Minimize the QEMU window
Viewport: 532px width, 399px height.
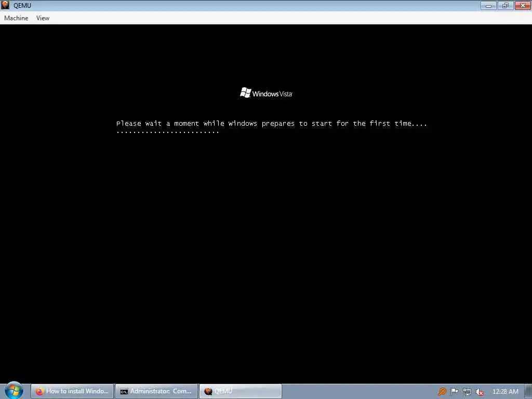coord(488,5)
